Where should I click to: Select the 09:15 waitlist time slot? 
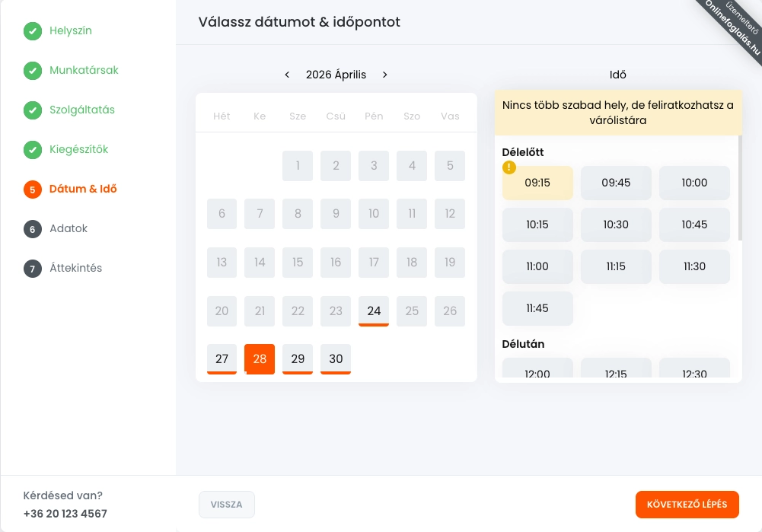537,183
